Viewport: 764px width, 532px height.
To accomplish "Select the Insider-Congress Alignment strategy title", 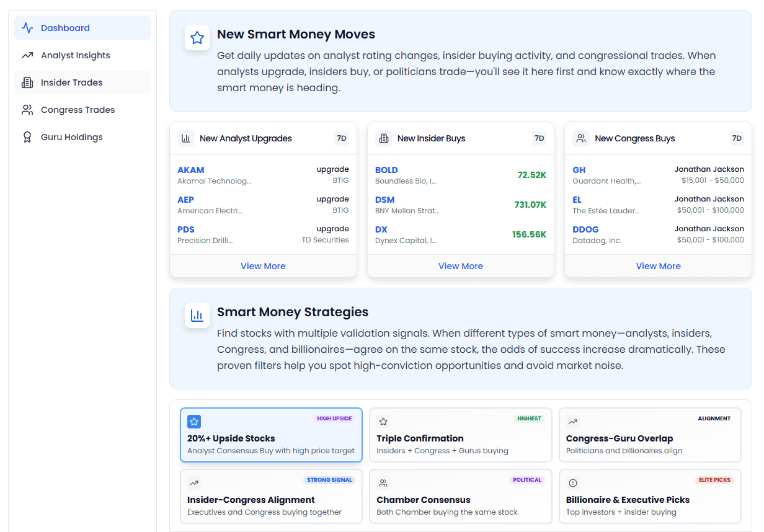I will point(251,500).
